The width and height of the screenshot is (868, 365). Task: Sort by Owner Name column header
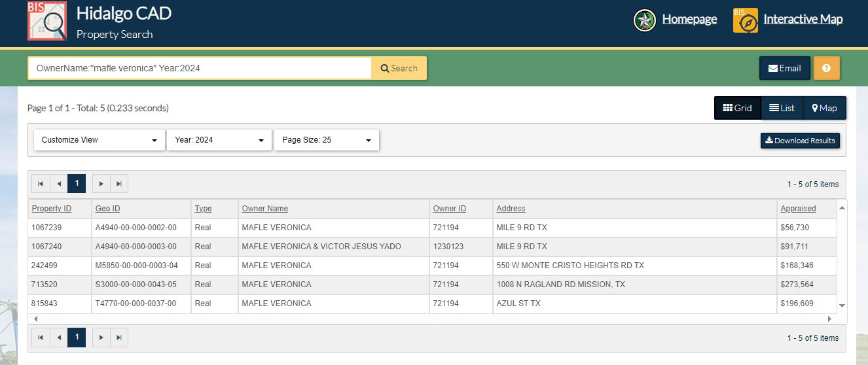(265, 209)
